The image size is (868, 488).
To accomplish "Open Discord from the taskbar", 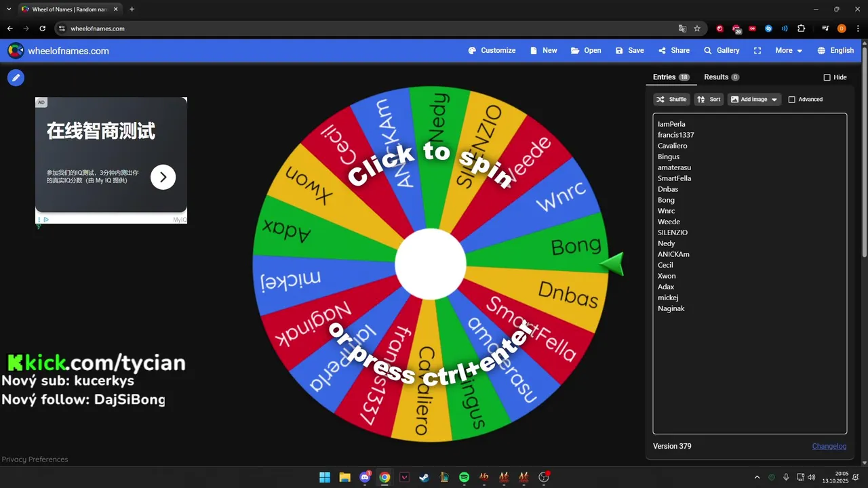I will point(365,477).
